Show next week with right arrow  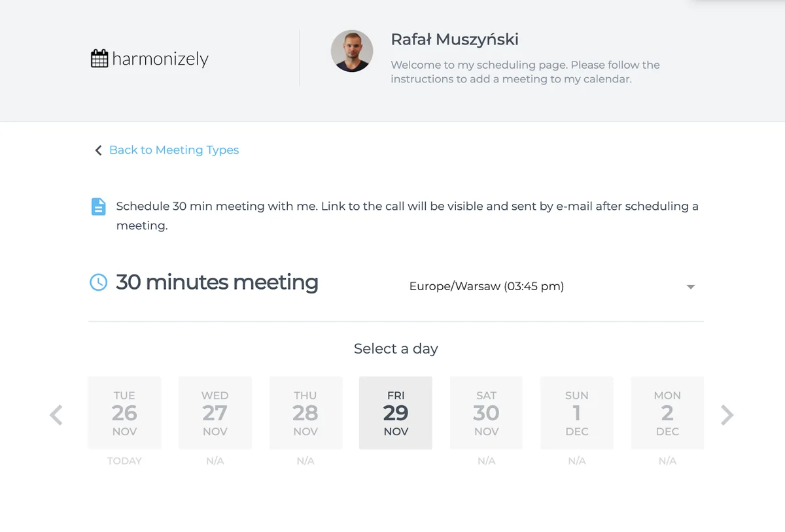coord(727,415)
